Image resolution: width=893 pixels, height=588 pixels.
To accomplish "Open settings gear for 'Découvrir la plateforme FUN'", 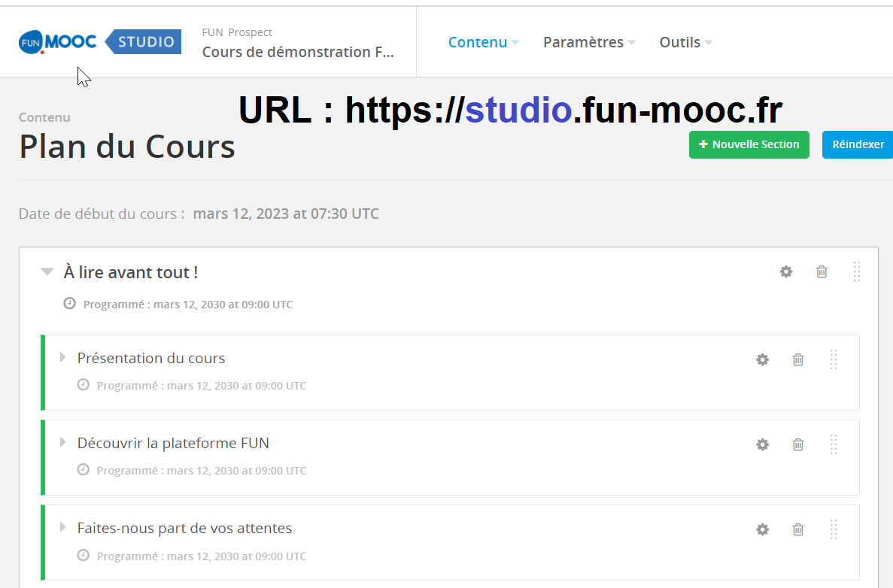I will (763, 444).
